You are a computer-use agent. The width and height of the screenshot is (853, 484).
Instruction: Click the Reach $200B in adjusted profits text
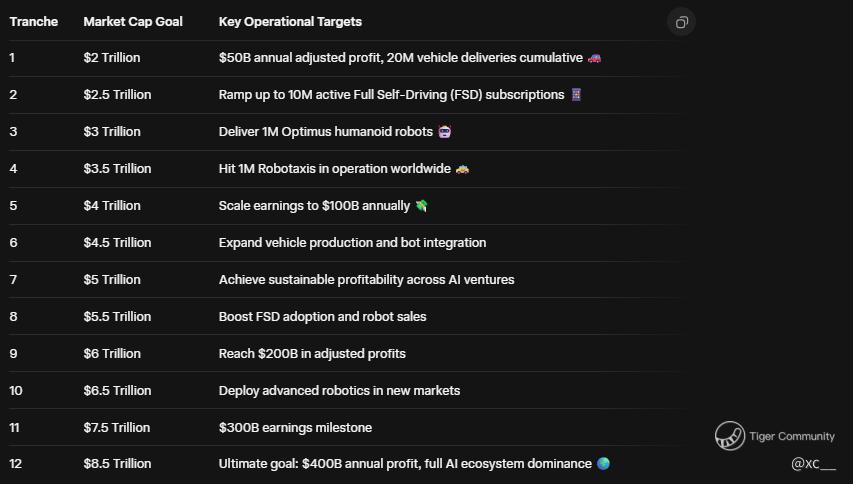coord(312,353)
